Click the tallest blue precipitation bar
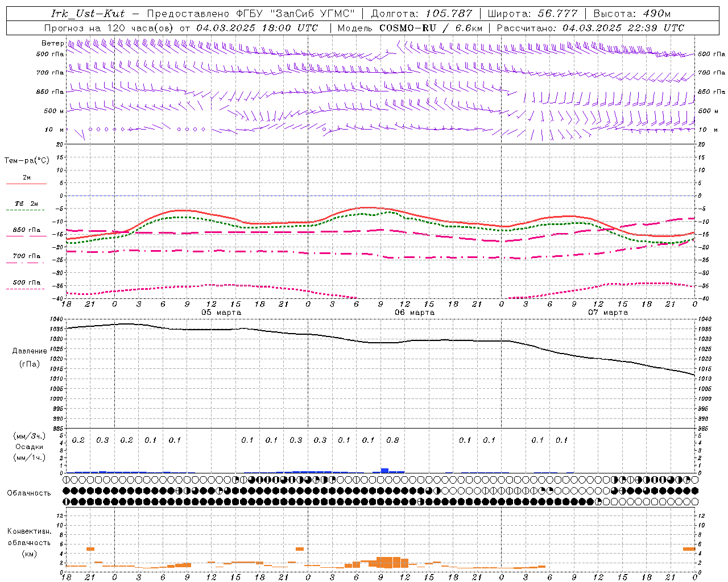 click(x=384, y=471)
